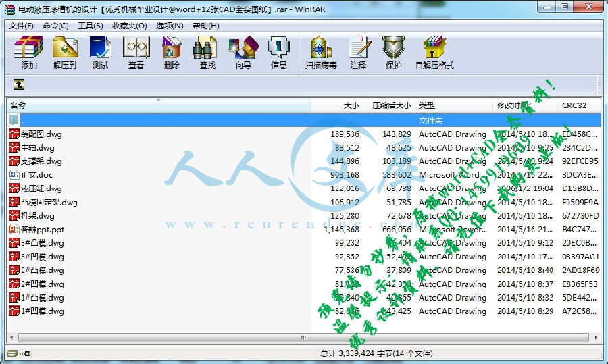The width and height of the screenshot is (608, 364).
Task: Open the 文件(F) menu
Action: click(21, 26)
